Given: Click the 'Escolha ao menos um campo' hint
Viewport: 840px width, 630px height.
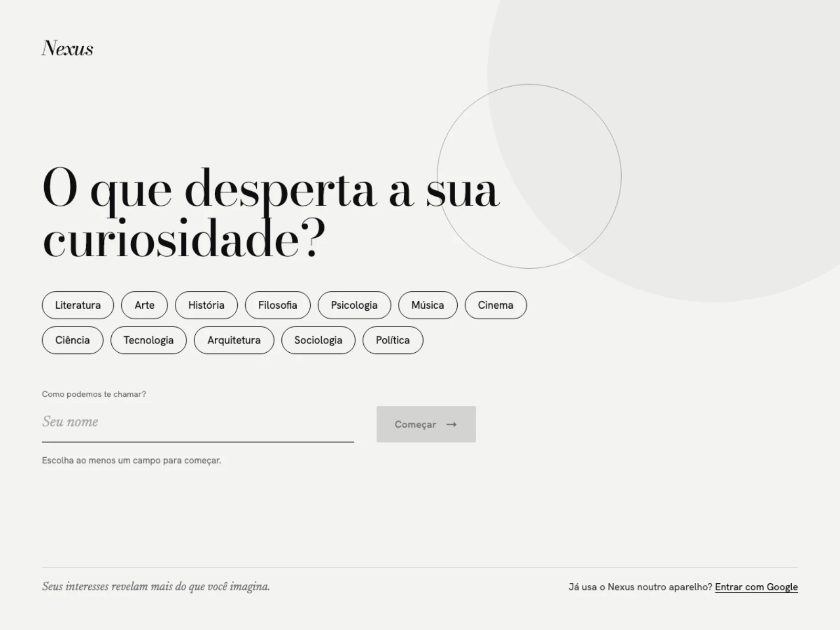Looking at the screenshot, I should pyautogui.click(x=132, y=460).
